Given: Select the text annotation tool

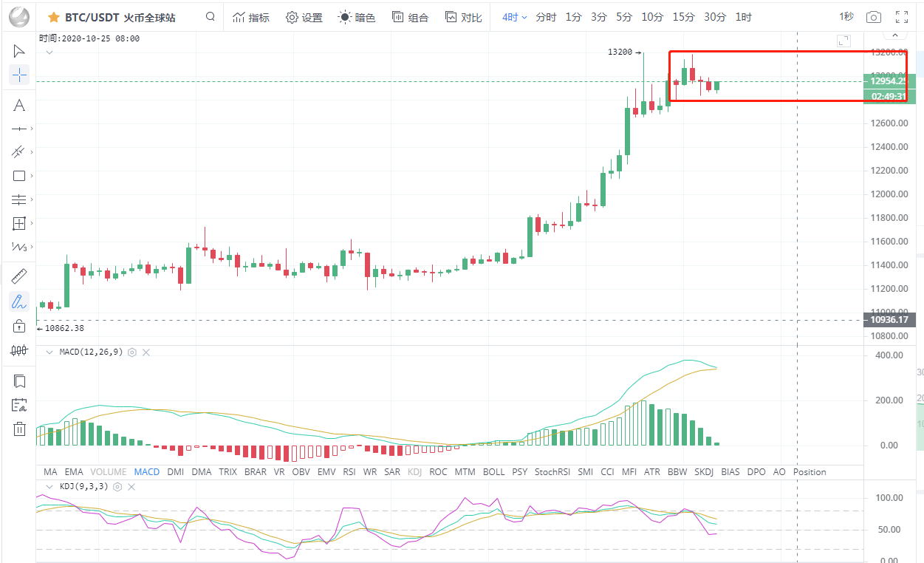Looking at the screenshot, I should (19, 106).
